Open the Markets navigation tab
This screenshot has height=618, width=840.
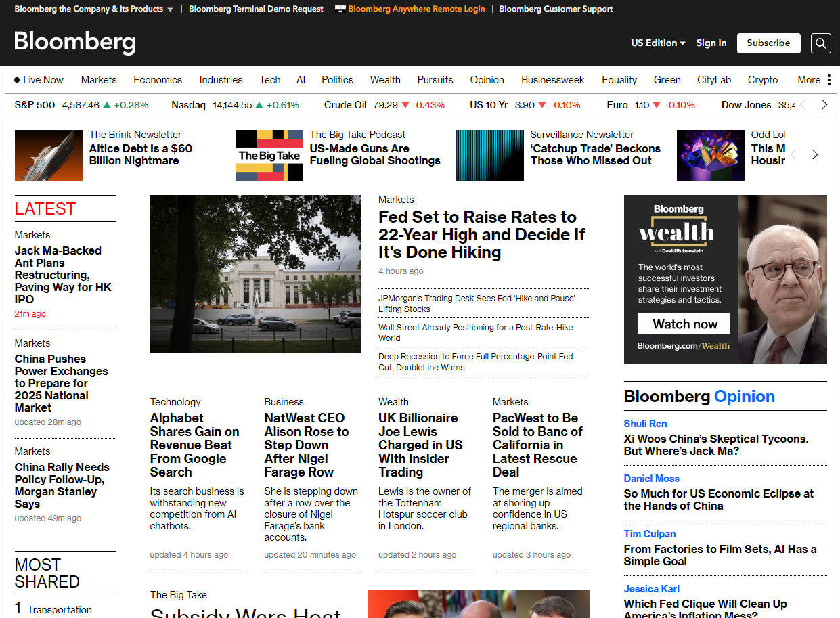(99, 80)
